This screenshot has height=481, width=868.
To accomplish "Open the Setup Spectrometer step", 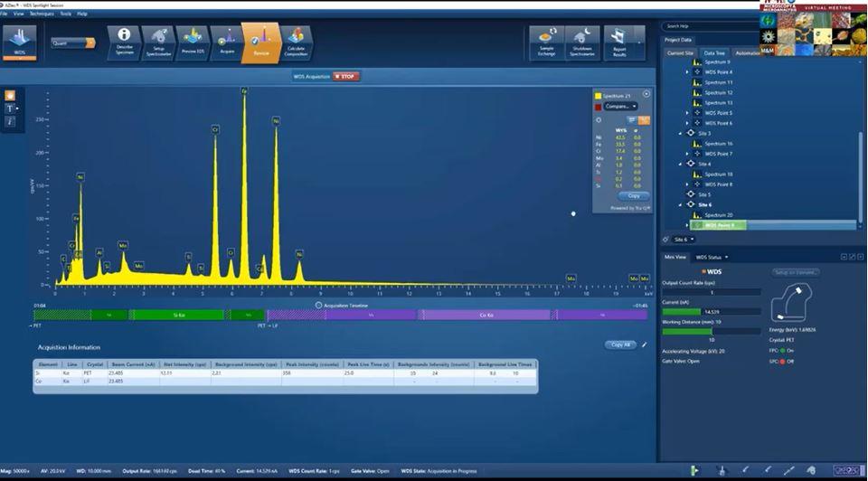I will pos(159,40).
